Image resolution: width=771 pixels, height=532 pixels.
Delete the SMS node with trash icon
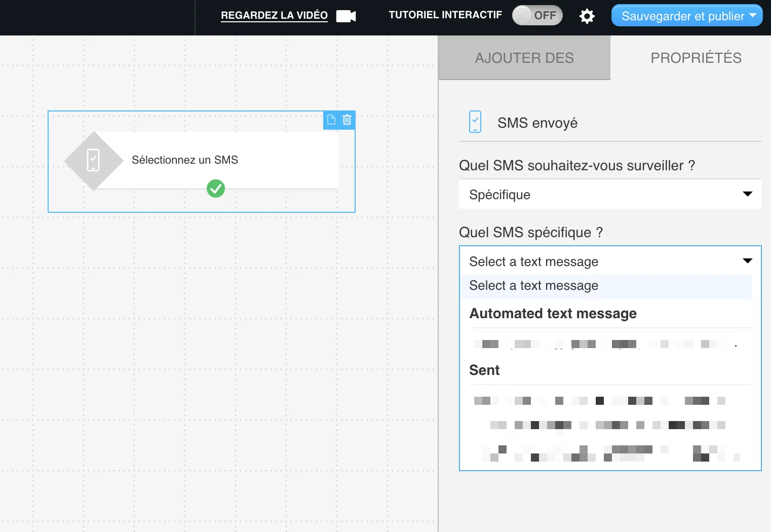pos(347,120)
